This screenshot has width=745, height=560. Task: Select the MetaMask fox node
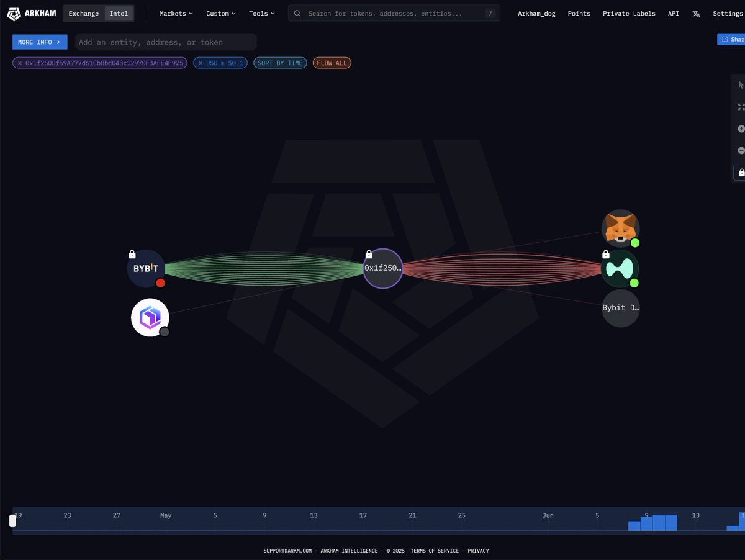point(620,228)
